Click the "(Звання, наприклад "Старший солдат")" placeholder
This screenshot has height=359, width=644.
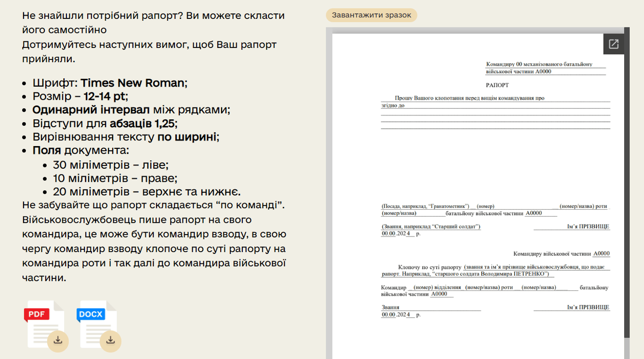[431, 227]
